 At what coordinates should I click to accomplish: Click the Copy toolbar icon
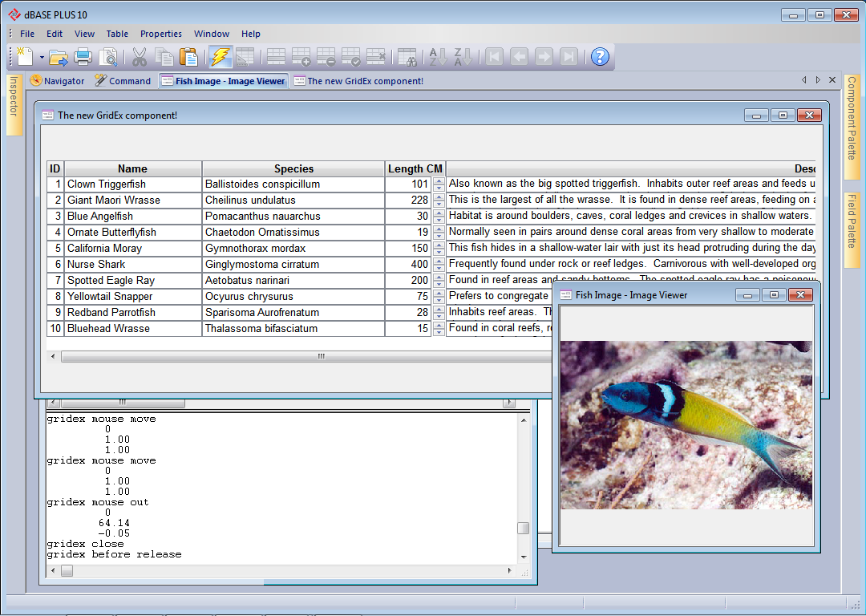164,56
